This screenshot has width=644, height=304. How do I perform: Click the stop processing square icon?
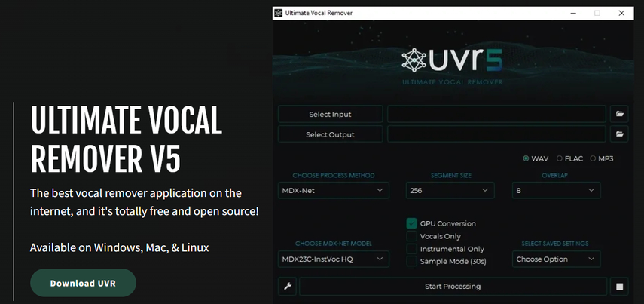coord(619,287)
